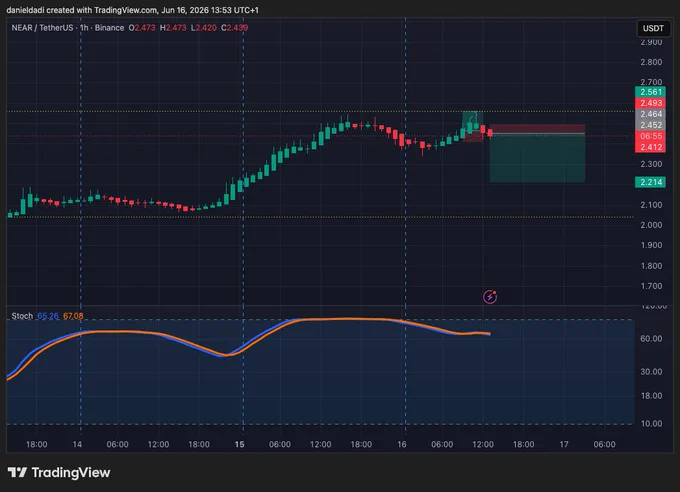Click the green 2.561 price label
The image size is (680, 492).
651,92
